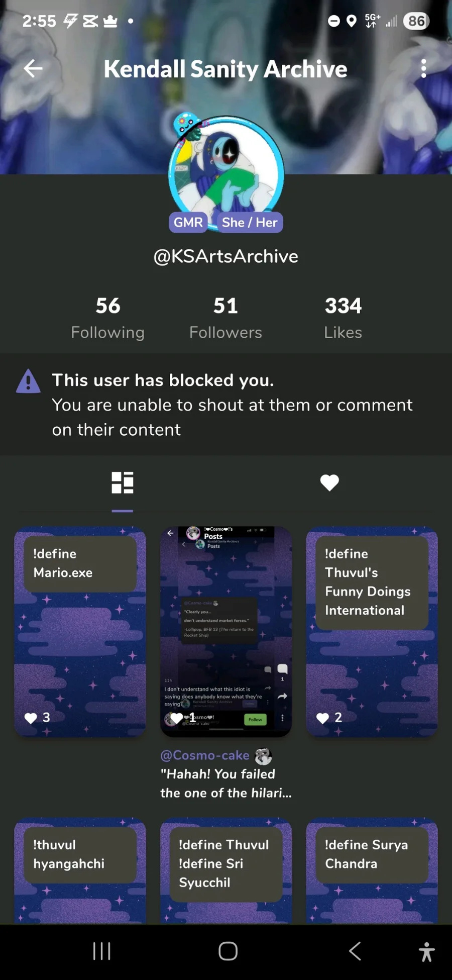The image size is (452, 980).
Task: Switch to the posts grid tab
Action: pos(123,482)
